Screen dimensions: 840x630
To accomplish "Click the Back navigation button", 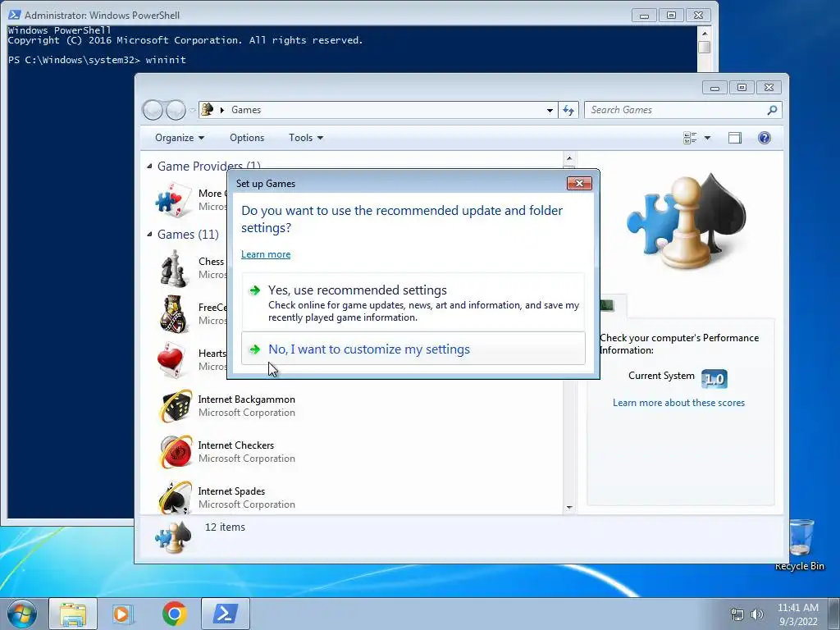I will point(153,110).
